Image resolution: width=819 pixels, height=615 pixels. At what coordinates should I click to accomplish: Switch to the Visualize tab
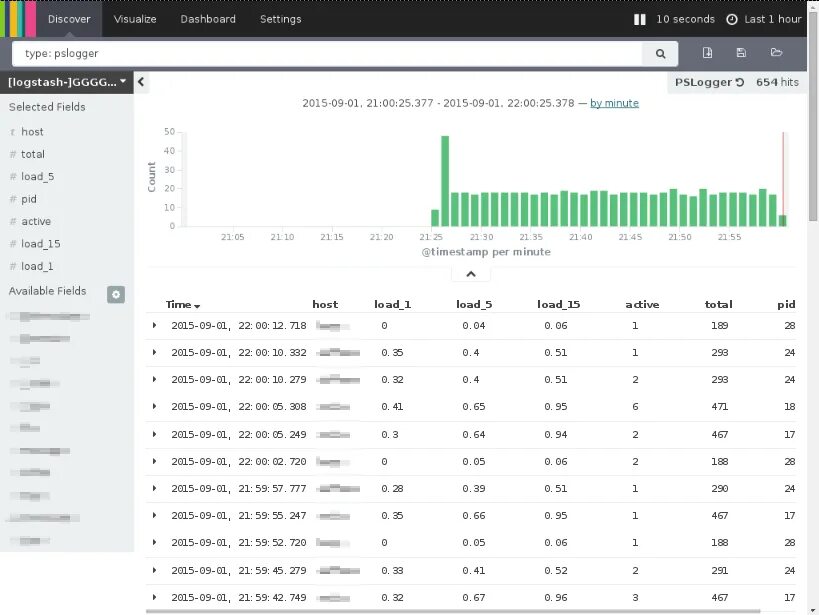tap(135, 19)
